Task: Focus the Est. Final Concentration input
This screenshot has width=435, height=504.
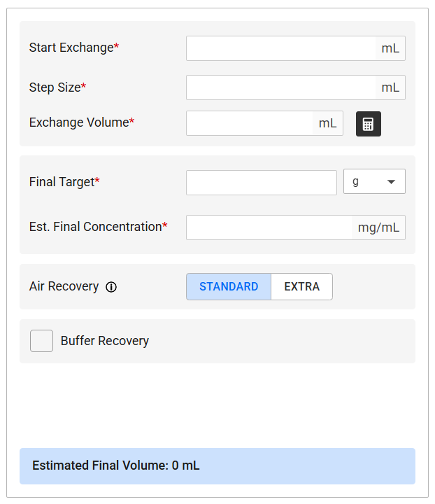Action: [x=269, y=227]
